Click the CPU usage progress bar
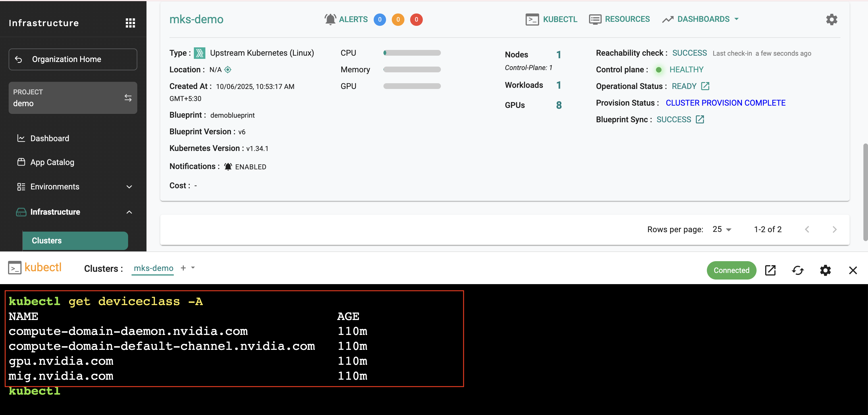The width and height of the screenshot is (868, 415). [412, 53]
